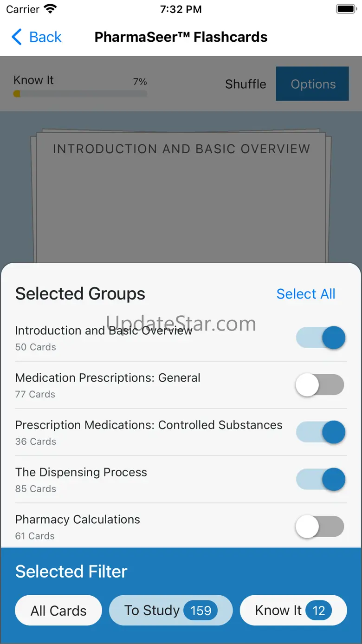This screenshot has height=644, width=362.
Task: Enable Medication Prescriptions: General toggle
Action: click(320, 385)
